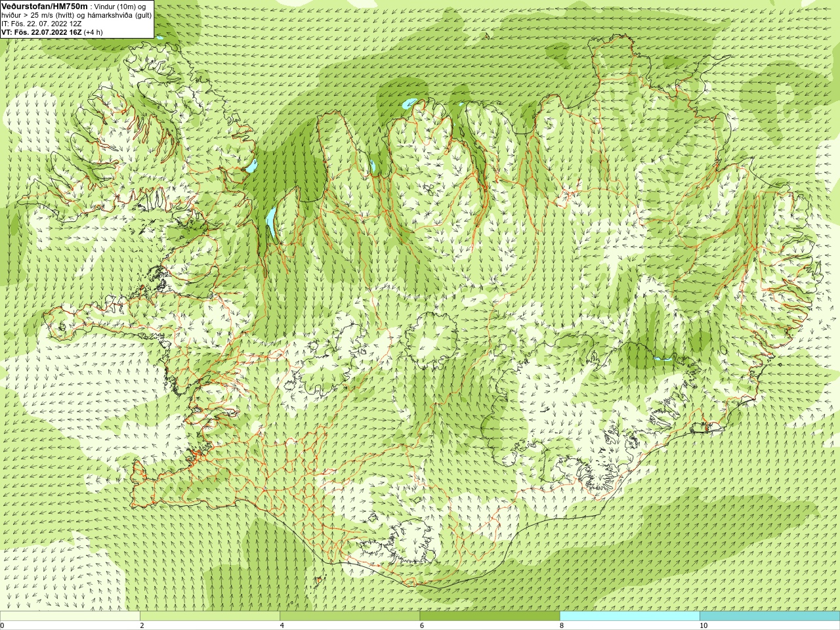Click the "2" label on the color scale
Screen dimensions: 840x630
tap(142, 625)
